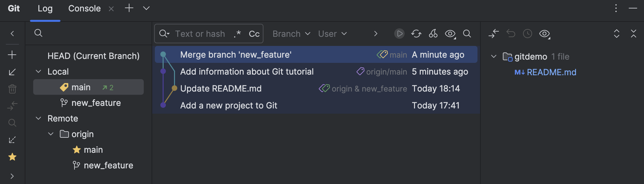Click the Cherry-Pick icon
The image size is (644, 184).
(433, 34)
